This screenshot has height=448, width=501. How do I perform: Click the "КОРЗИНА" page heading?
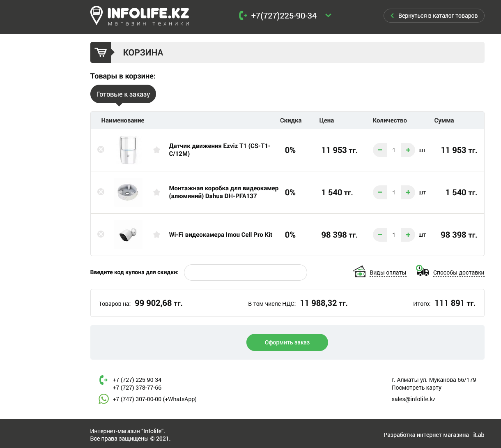143,53
